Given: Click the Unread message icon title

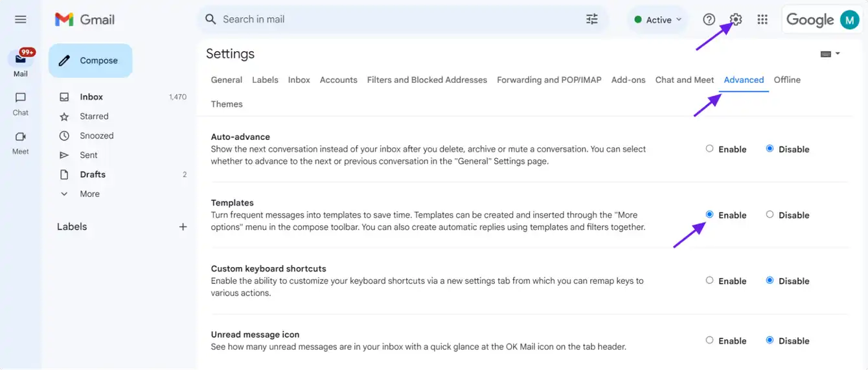Looking at the screenshot, I should [x=255, y=335].
